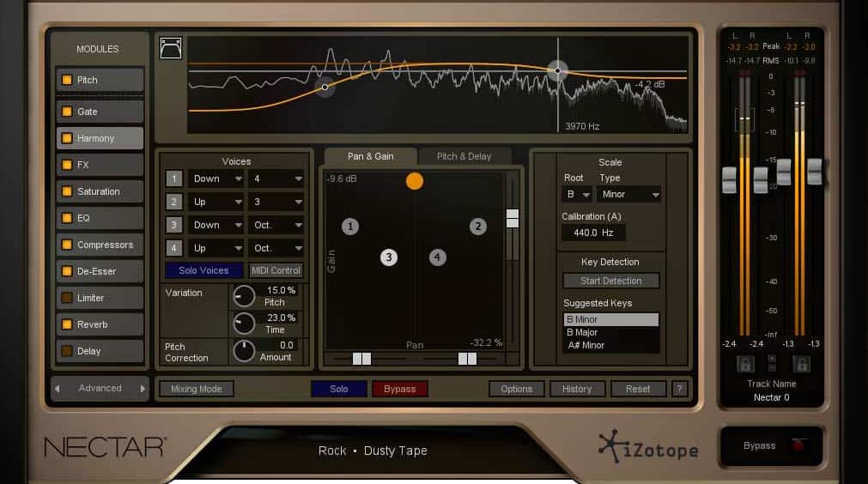Click the red module Bypass button
Image resolution: width=868 pixels, height=484 pixels.
(400, 389)
